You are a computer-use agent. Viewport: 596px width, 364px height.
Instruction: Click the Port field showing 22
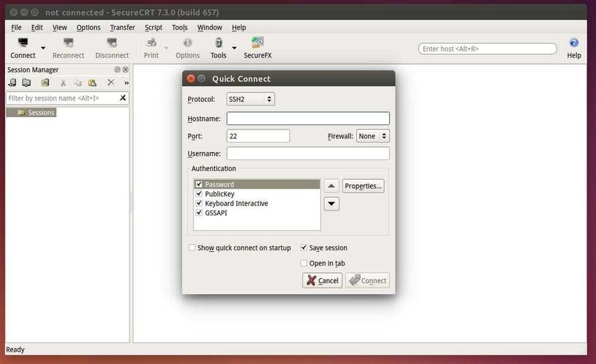(x=258, y=136)
